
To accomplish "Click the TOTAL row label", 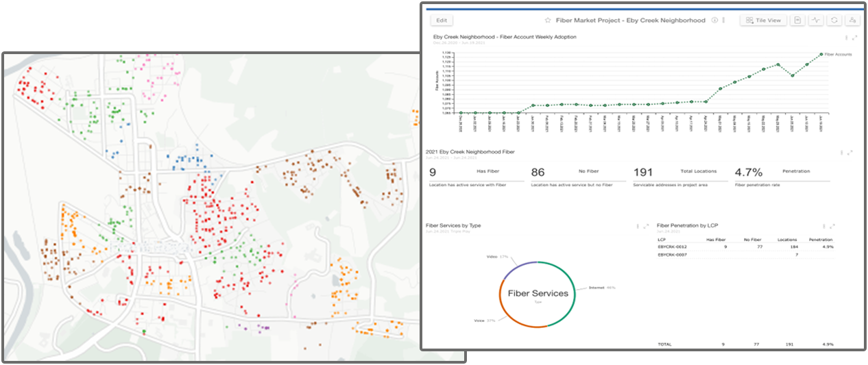I will click(x=664, y=344).
